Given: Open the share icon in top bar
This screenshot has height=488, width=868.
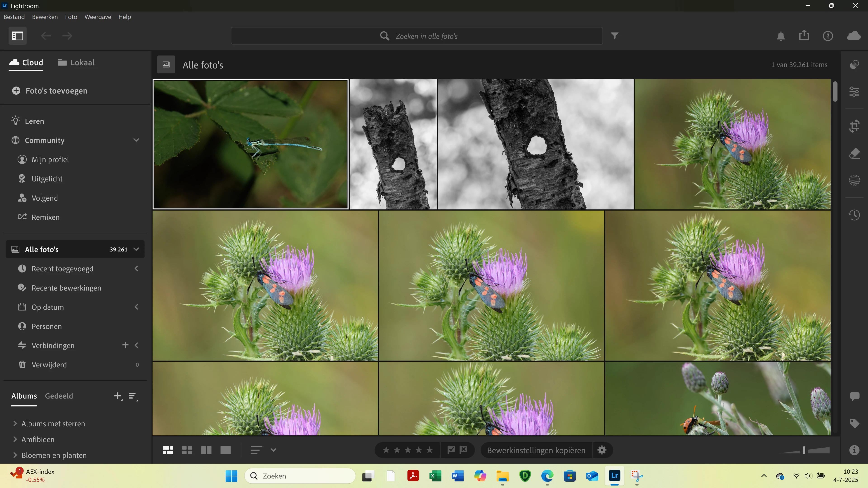Looking at the screenshot, I should point(804,35).
